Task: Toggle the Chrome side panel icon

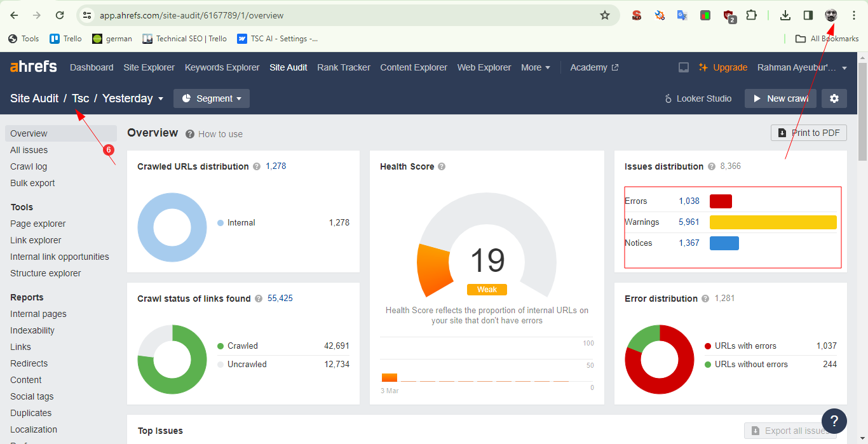Action: 808,15
